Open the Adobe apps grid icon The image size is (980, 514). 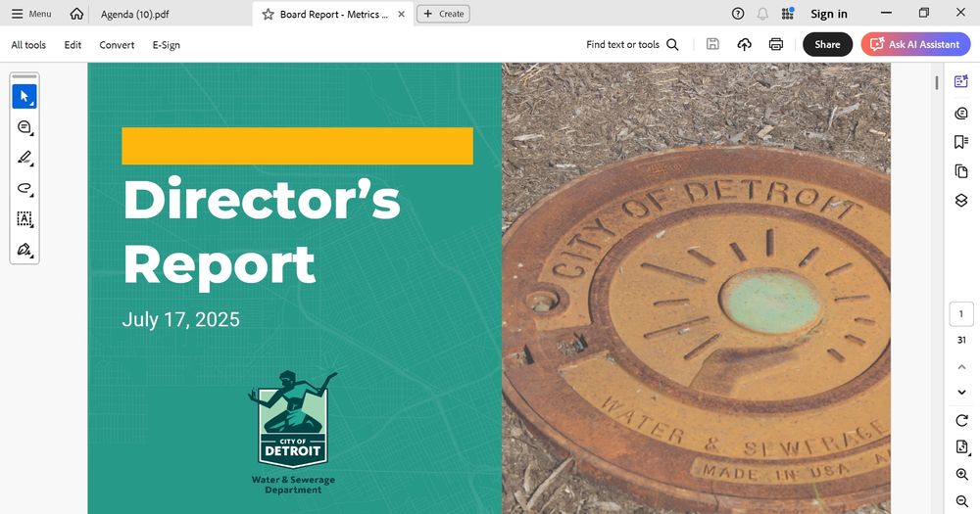point(788,14)
